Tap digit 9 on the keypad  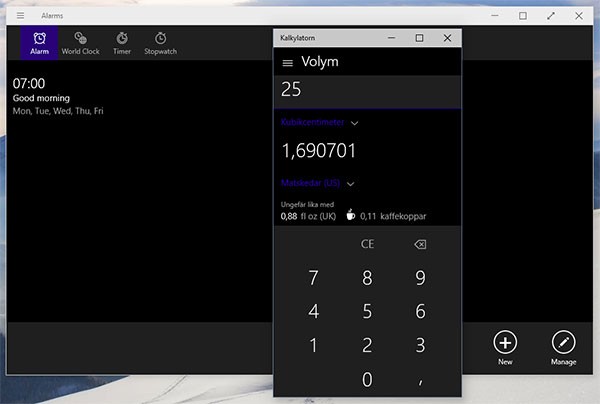420,278
